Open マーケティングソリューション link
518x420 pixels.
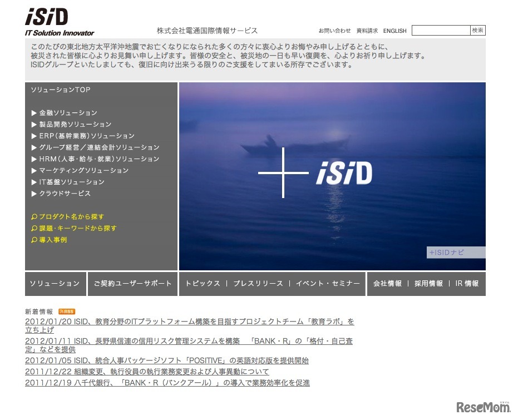pyautogui.click(x=84, y=171)
